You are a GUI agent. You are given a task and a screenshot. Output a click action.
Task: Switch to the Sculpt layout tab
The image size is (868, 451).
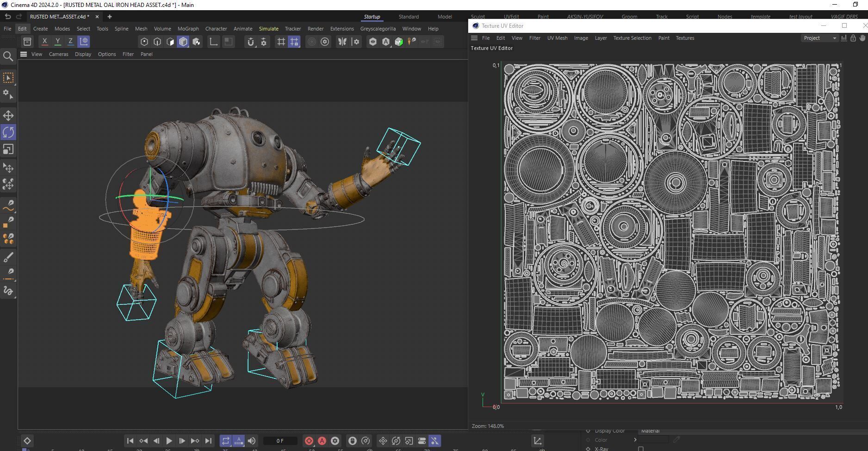pyautogui.click(x=477, y=17)
